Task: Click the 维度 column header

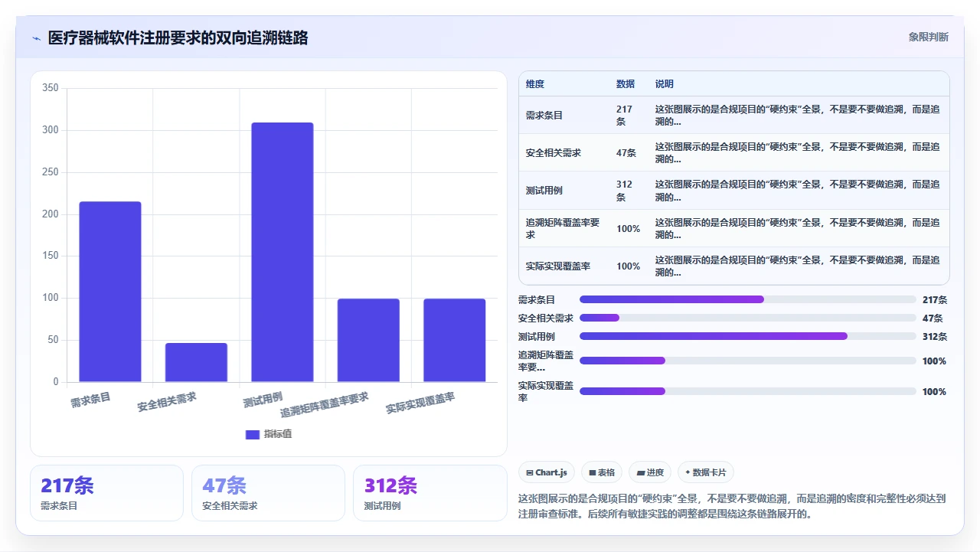Action: (535, 84)
